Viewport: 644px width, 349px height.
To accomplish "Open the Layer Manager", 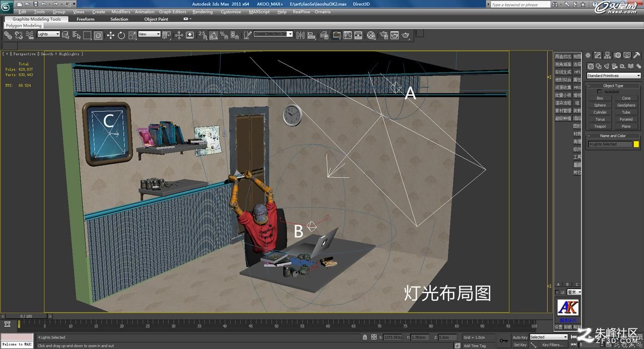I will pyautogui.click(x=325, y=35).
